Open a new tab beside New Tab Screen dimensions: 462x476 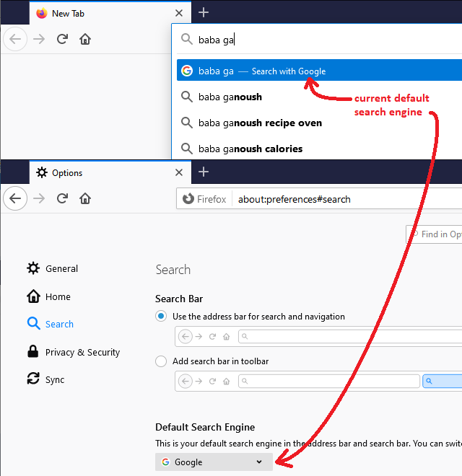coord(204,12)
